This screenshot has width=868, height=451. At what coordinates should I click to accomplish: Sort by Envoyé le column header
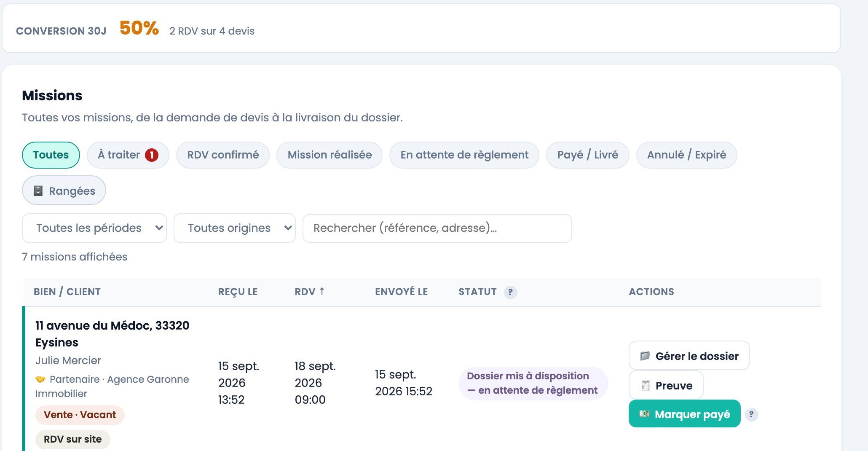pyautogui.click(x=402, y=292)
